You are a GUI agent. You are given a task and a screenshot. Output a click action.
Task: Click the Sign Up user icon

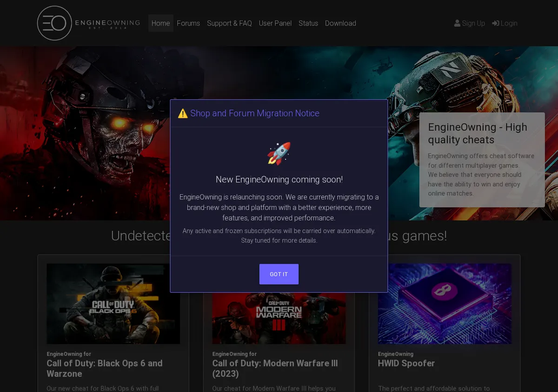(x=457, y=23)
